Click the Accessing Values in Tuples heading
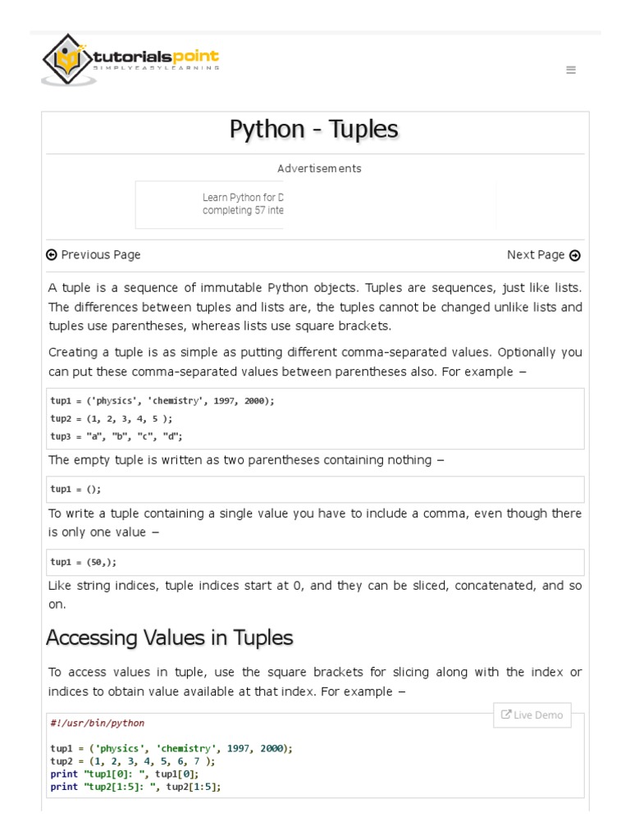 (x=169, y=637)
